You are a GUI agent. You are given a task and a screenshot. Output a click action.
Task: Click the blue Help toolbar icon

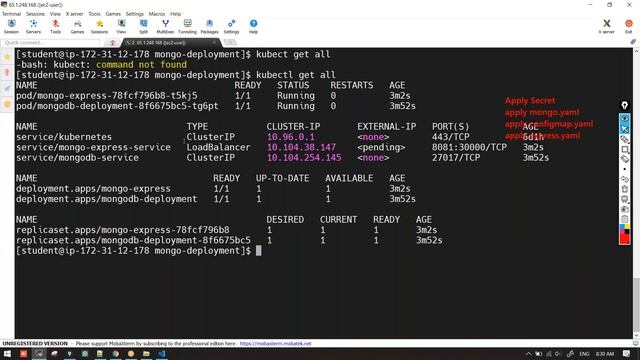tap(253, 27)
